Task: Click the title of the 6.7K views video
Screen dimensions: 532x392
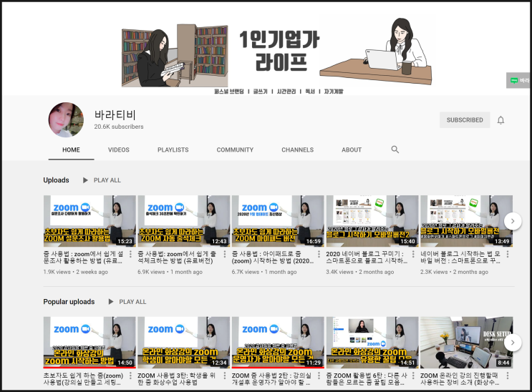Action: (x=273, y=258)
